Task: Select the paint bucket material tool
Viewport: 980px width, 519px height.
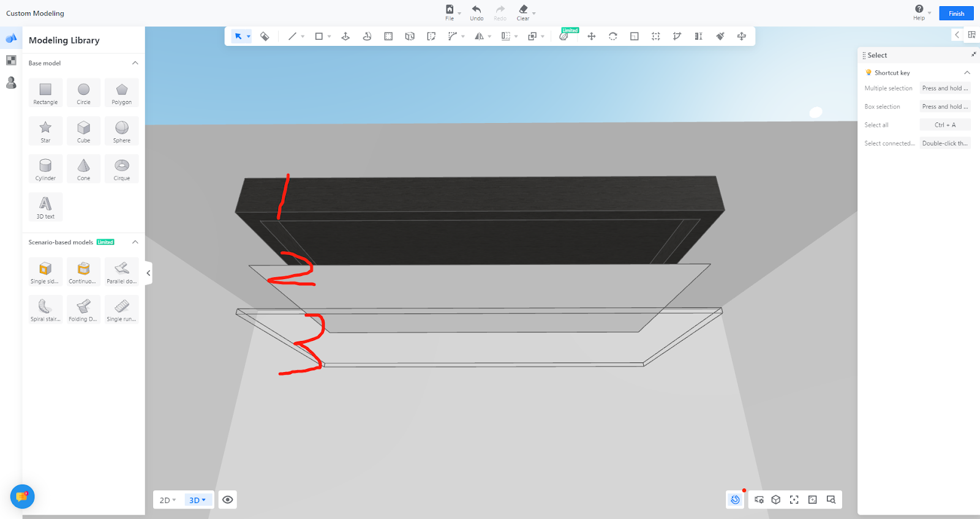Action: point(265,37)
